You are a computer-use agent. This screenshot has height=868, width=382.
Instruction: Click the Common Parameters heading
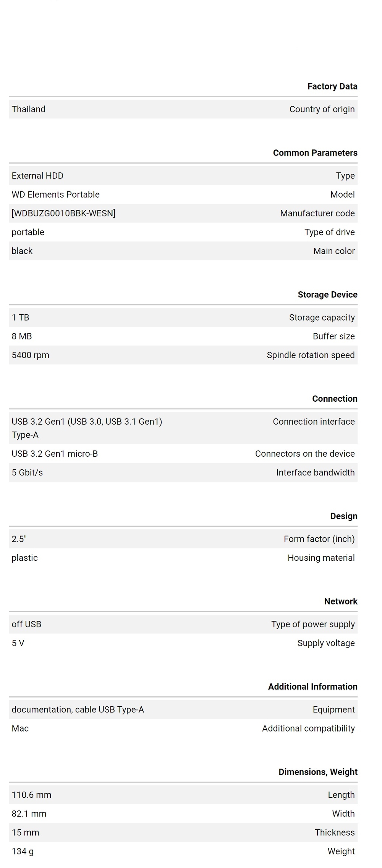click(315, 153)
